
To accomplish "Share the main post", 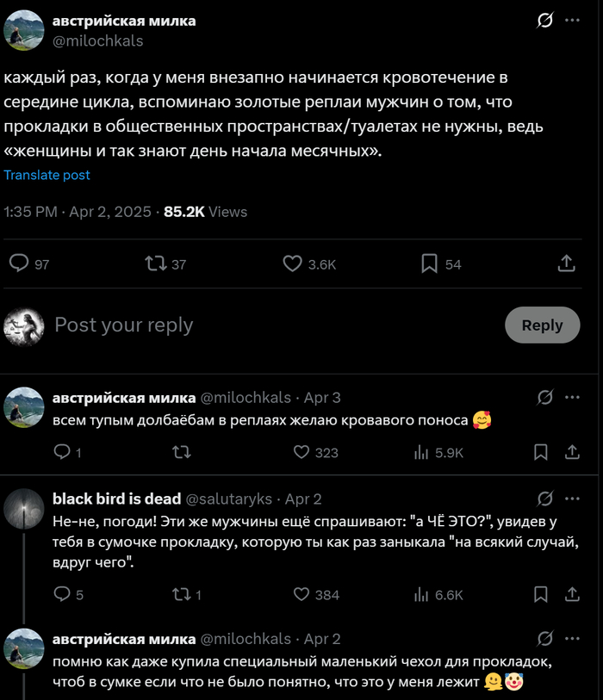I will point(567,264).
